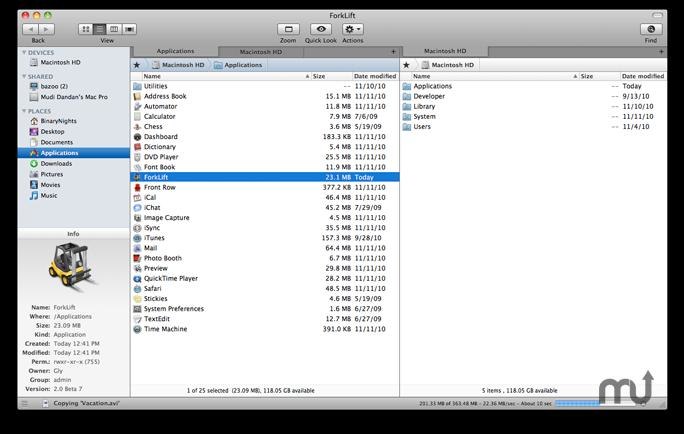Go forward with the right arrow button
Image resolution: width=684 pixels, height=434 pixels.
point(46,29)
